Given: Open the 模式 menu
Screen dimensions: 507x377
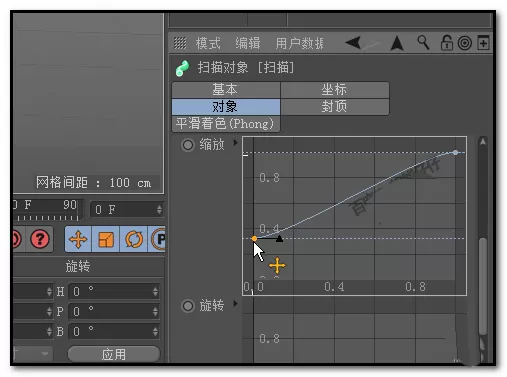Looking at the screenshot, I should 208,43.
